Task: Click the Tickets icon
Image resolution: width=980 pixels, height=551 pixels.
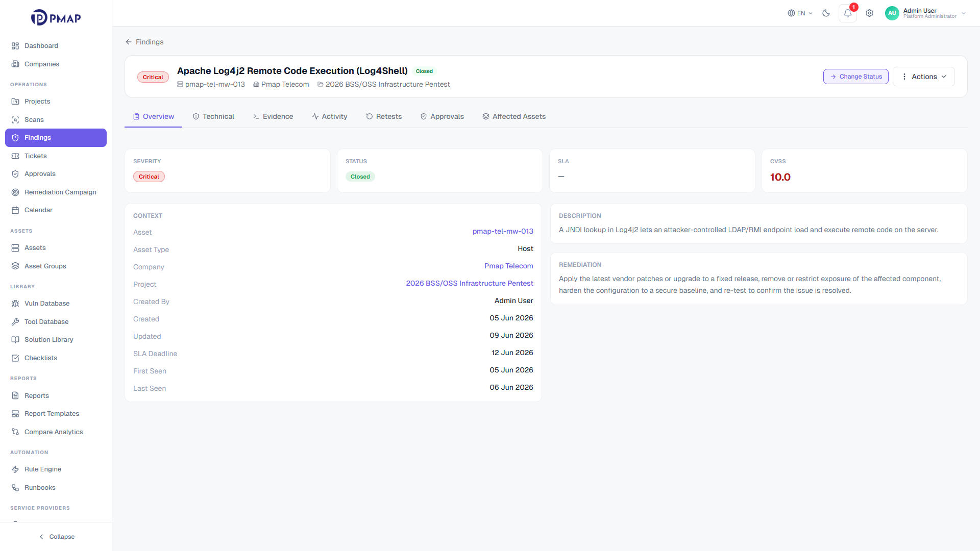Action: point(15,156)
